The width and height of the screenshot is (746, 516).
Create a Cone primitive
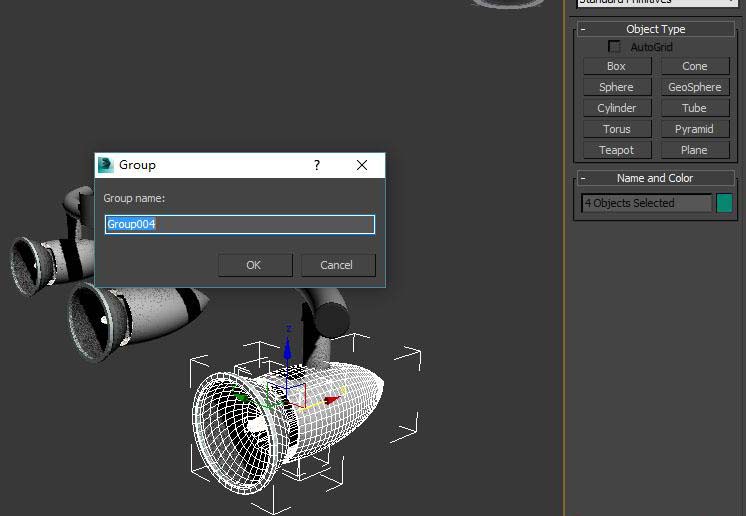coord(695,66)
